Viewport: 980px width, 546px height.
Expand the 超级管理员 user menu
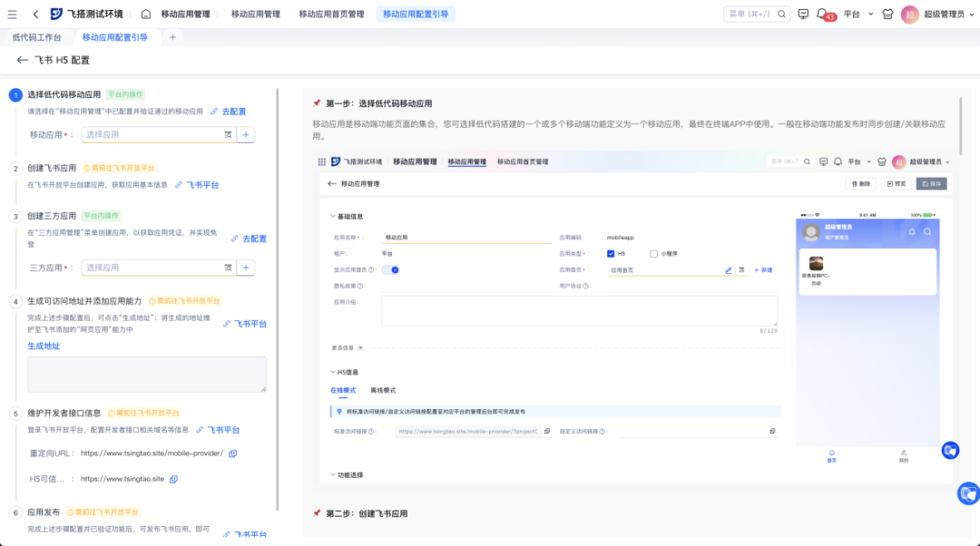[x=949, y=14]
